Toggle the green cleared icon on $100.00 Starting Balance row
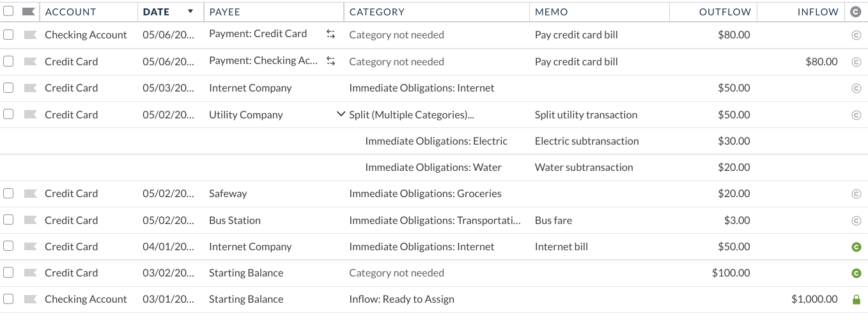 (x=856, y=273)
